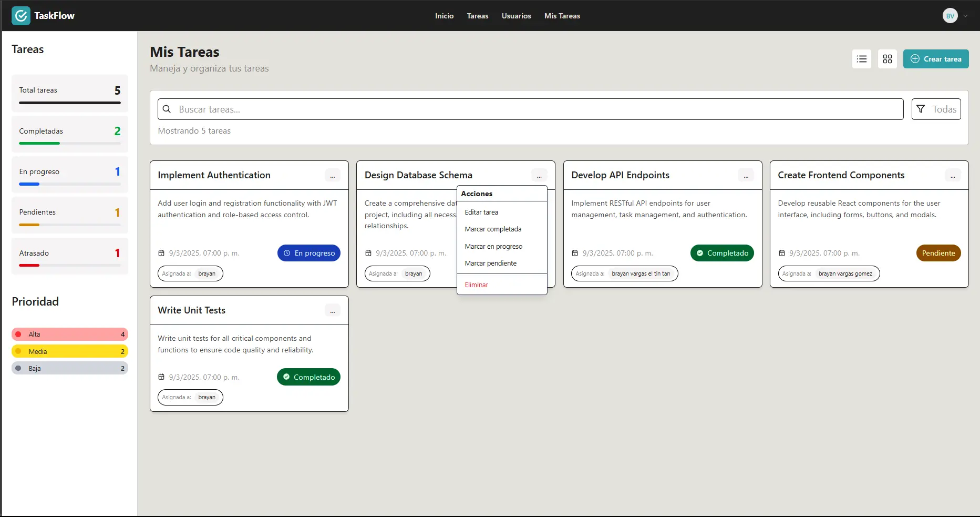Open actions menu for Implement Authentication
The image size is (980, 517).
pyautogui.click(x=333, y=176)
